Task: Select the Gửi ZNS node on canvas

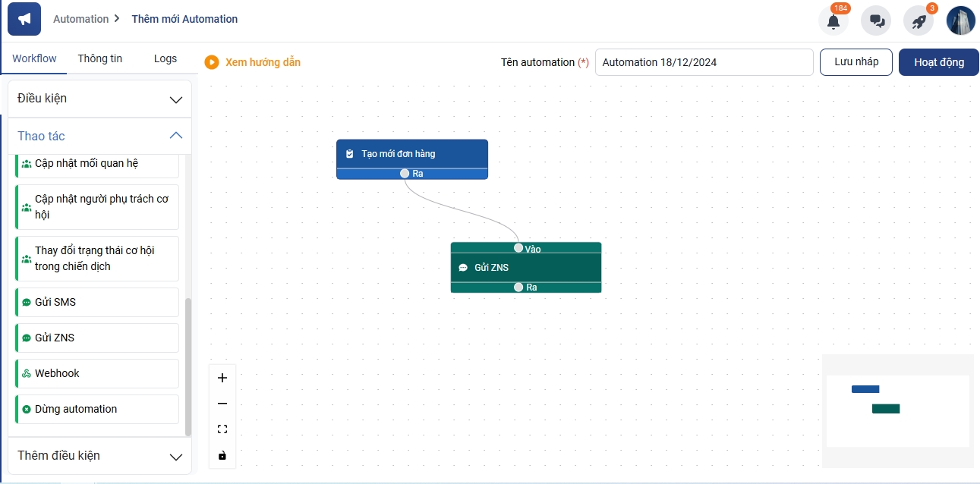Action: point(526,267)
